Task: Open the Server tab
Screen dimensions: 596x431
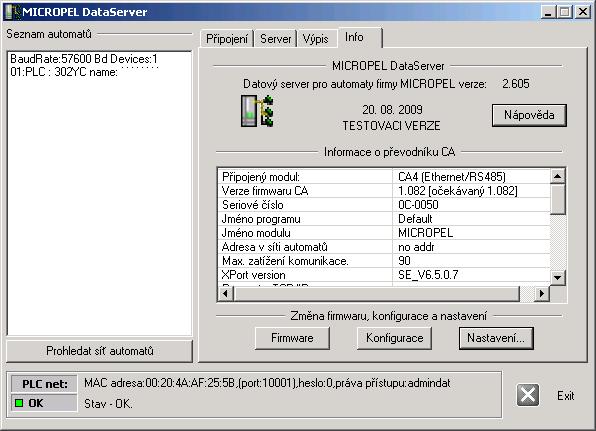Action: 276,39
